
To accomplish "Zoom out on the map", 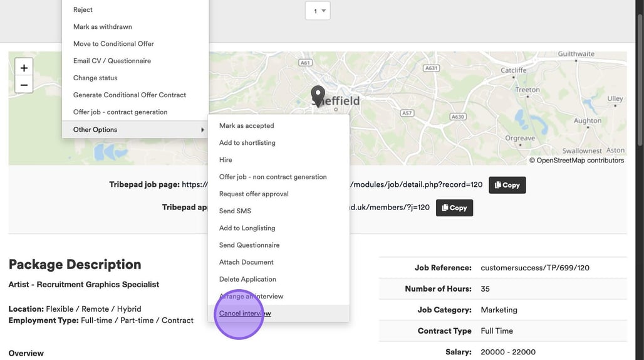I will (24, 85).
